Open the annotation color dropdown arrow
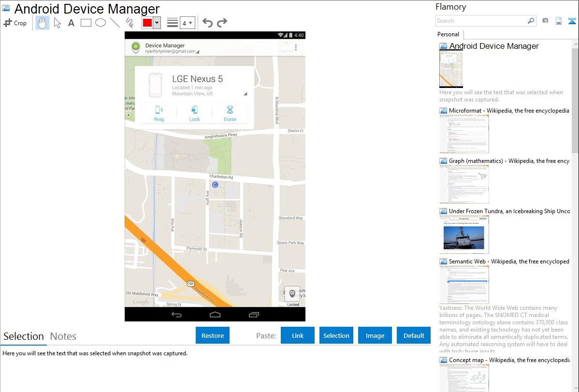 pyautogui.click(x=157, y=23)
